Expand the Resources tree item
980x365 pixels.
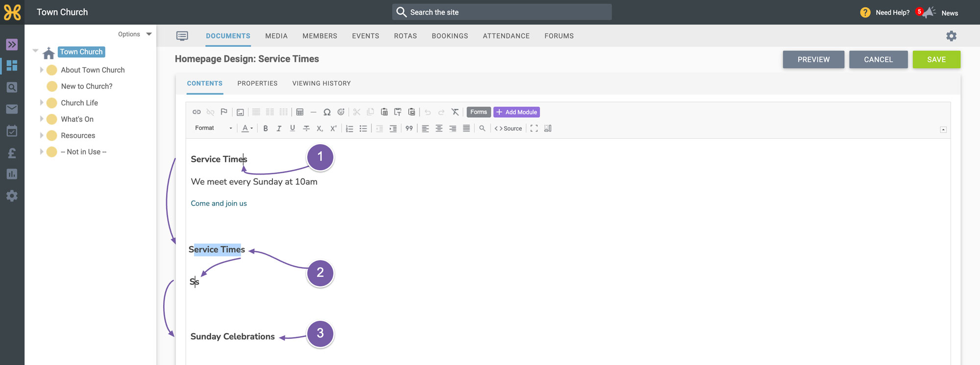coord(42,136)
